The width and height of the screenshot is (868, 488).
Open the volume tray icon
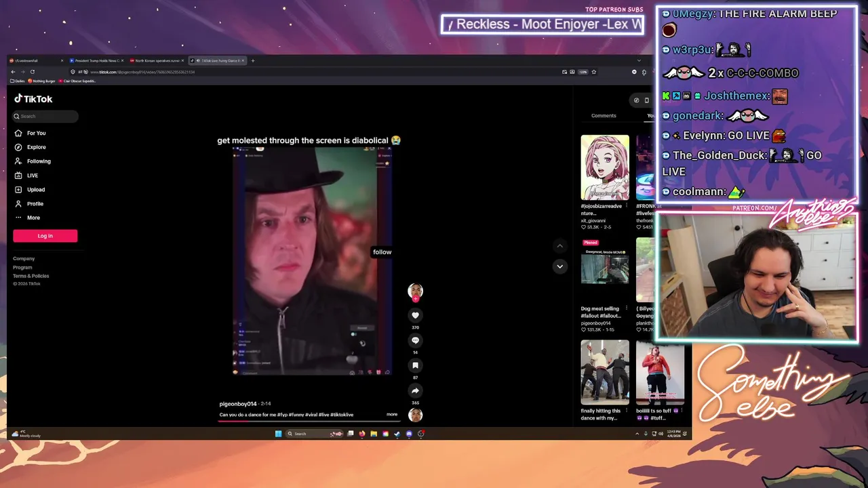tap(660, 434)
